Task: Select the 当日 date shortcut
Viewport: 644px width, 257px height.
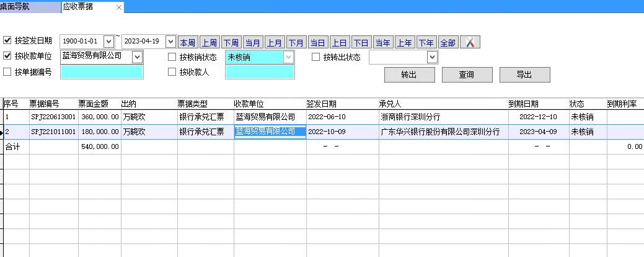Action: click(317, 42)
